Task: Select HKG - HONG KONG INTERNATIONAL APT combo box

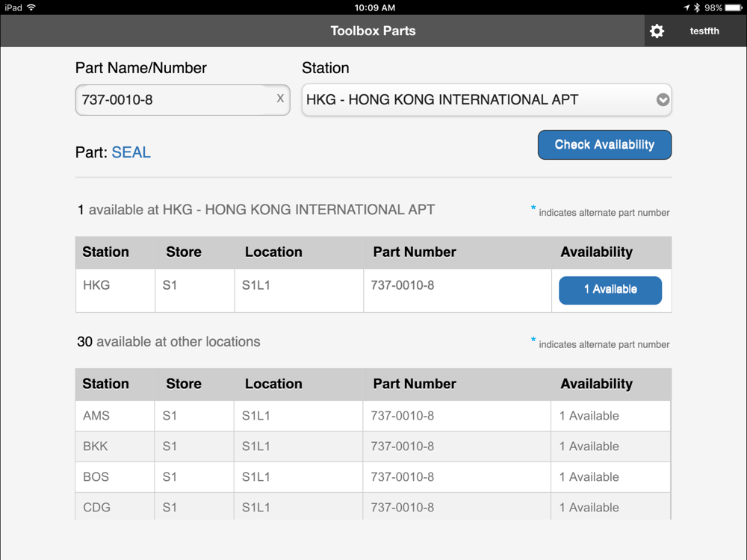Action: point(486,100)
